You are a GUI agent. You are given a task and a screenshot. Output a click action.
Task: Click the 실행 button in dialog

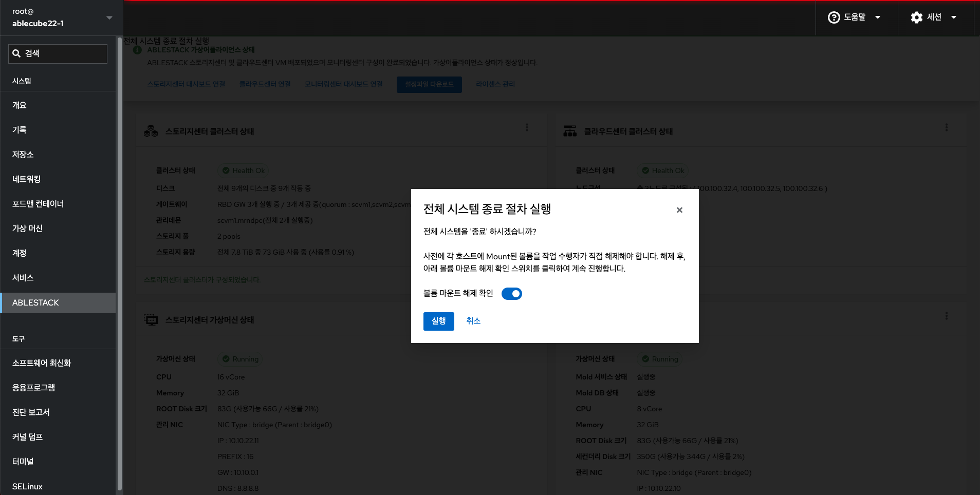click(438, 321)
